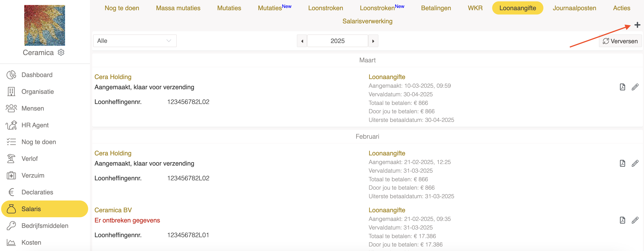The image size is (644, 251).
Task: Click the Verzuim first-aid kit icon
Action: tap(11, 175)
